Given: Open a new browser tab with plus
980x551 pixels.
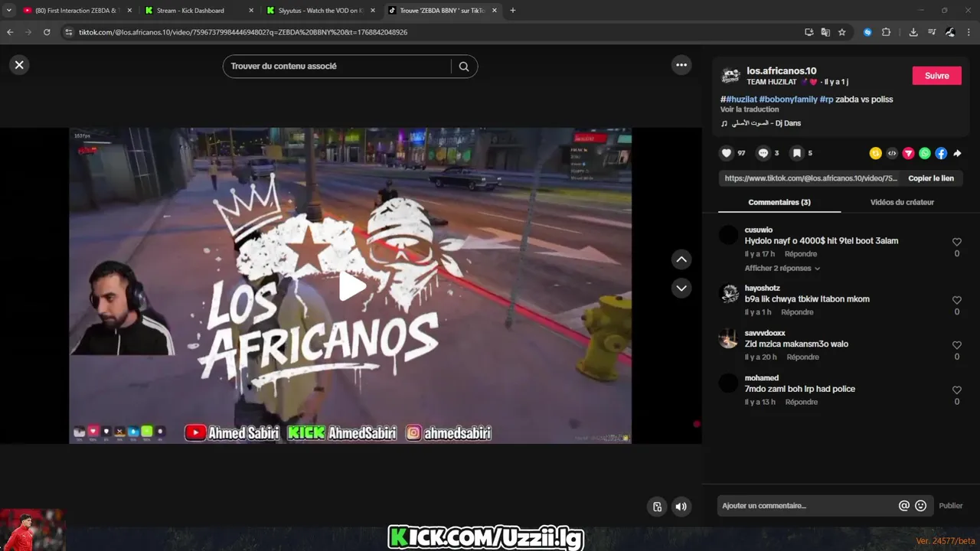Looking at the screenshot, I should point(512,11).
